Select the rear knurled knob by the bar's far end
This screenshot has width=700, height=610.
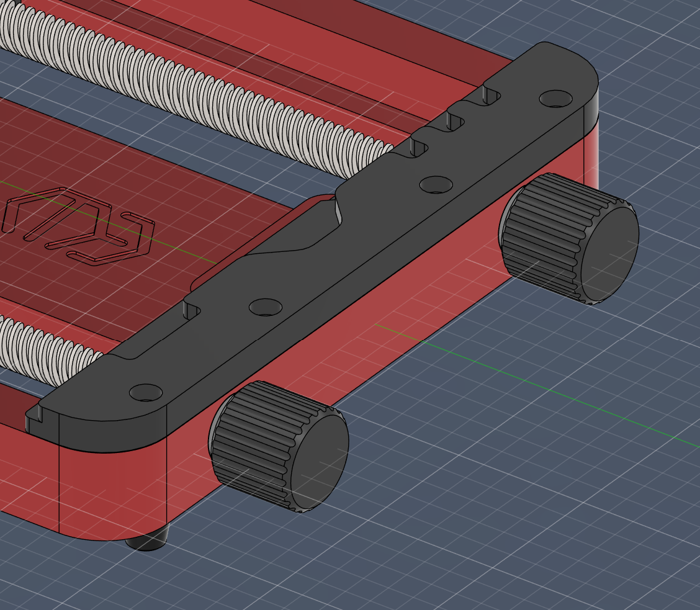(568, 239)
